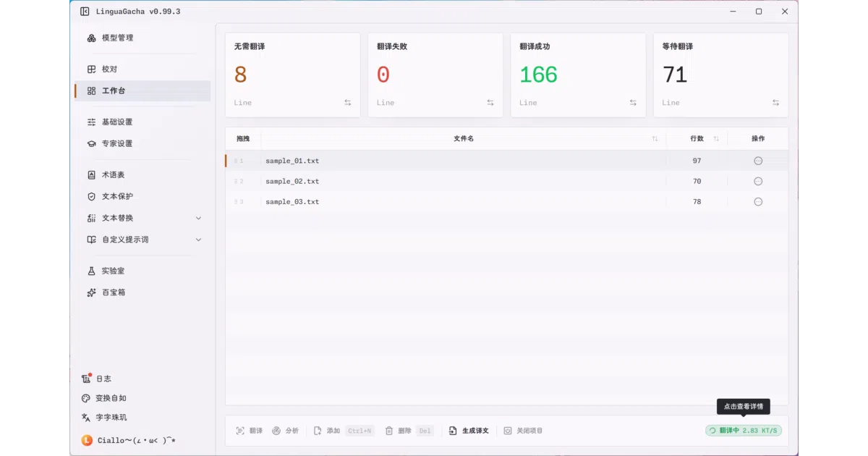This screenshot has width=868, height=456.
Task: Click the 生成译文 button
Action: [469, 431]
